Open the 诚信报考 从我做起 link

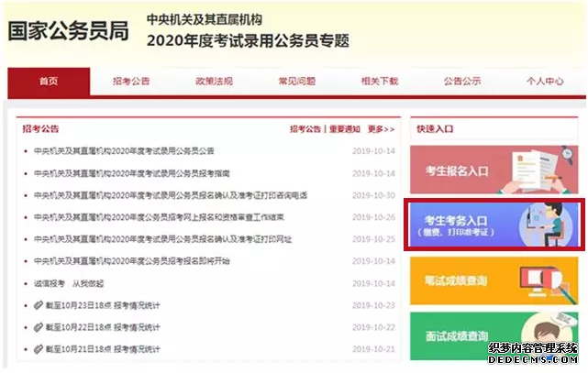tap(69, 283)
